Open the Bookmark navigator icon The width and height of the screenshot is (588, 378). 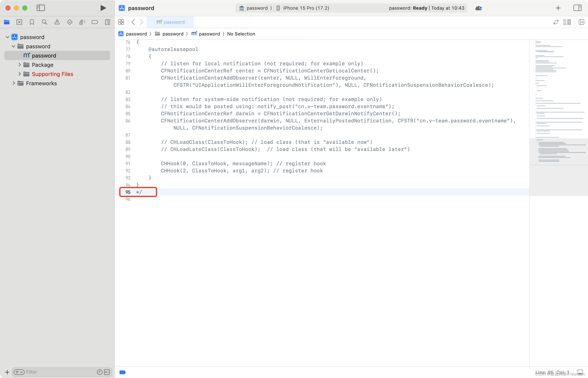pyautogui.click(x=32, y=22)
